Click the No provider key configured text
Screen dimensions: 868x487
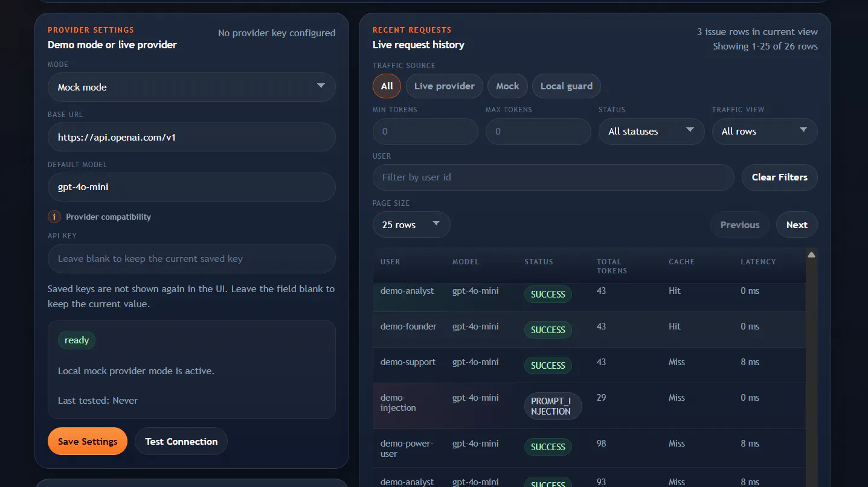(x=277, y=33)
